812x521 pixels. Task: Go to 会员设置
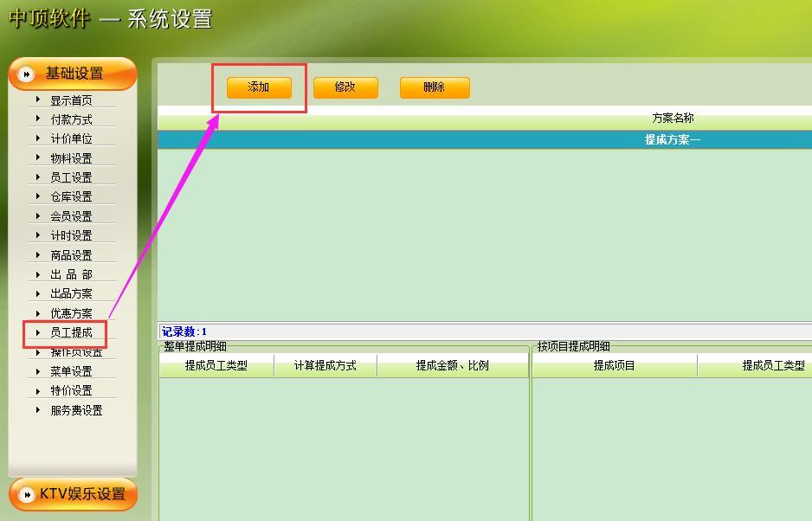click(71, 216)
